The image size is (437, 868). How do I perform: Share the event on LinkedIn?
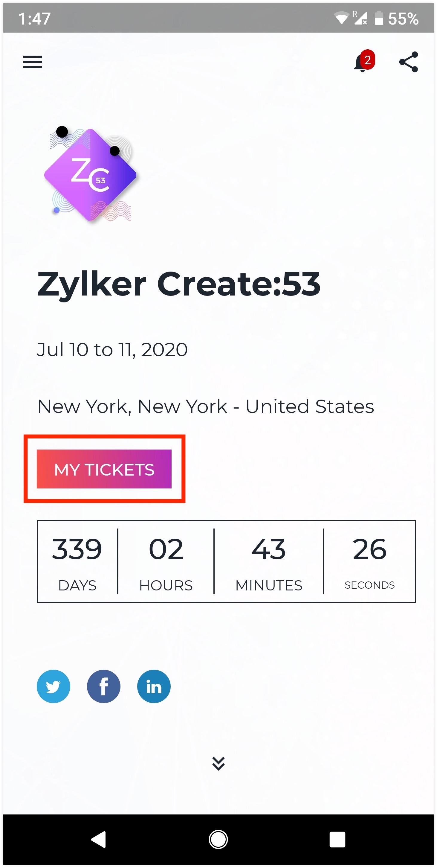click(x=154, y=686)
